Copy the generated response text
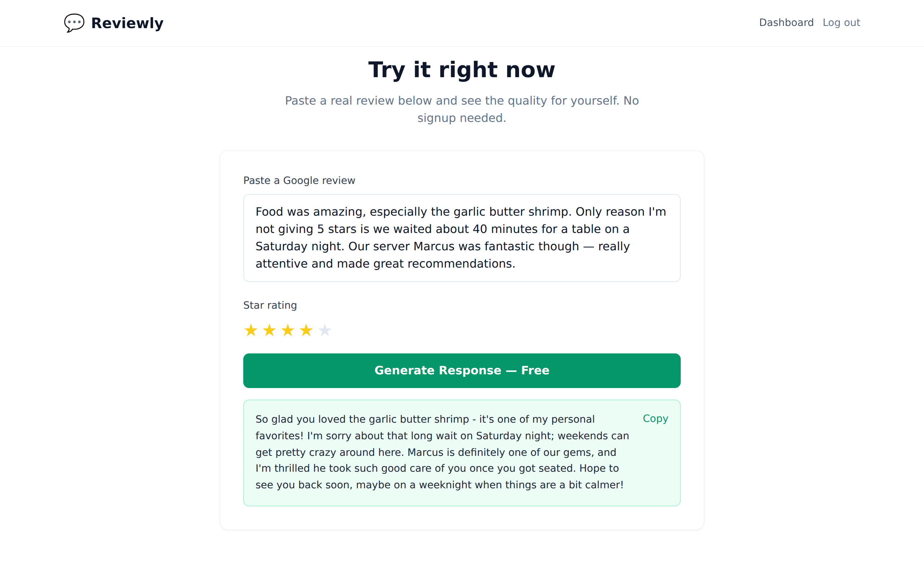The width and height of the screenshot is (924, 577). coord(655,419)
